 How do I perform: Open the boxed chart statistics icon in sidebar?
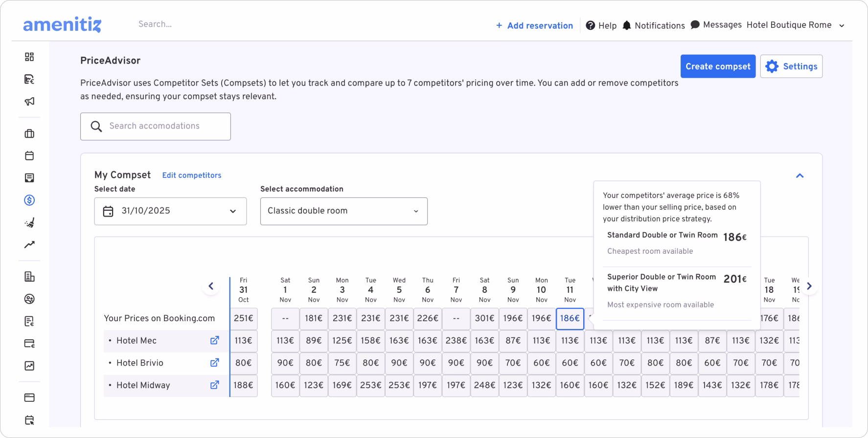[x=29, y=366]
